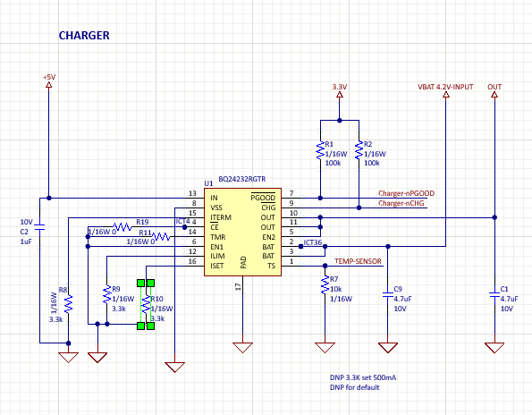This screenshot has height=415, width=532.
Task: Click the C9 4.7uF value text
Action: [402, 299]
